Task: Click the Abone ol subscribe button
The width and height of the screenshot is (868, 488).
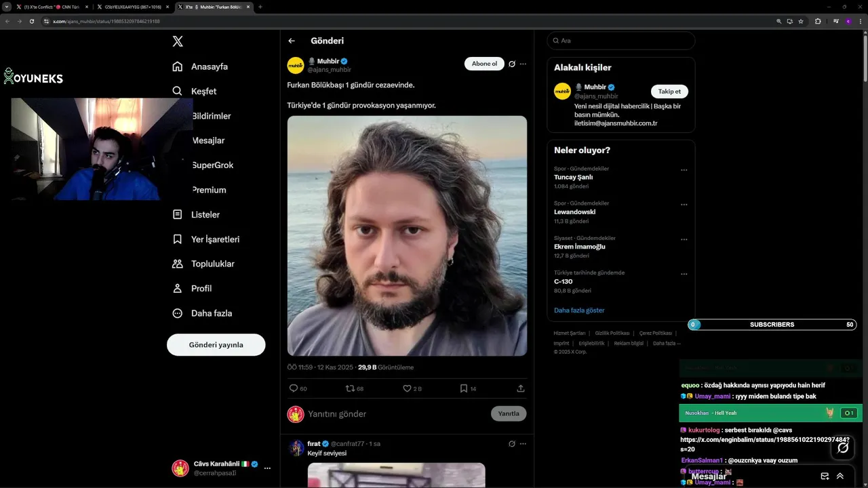Action: point(484,64)
